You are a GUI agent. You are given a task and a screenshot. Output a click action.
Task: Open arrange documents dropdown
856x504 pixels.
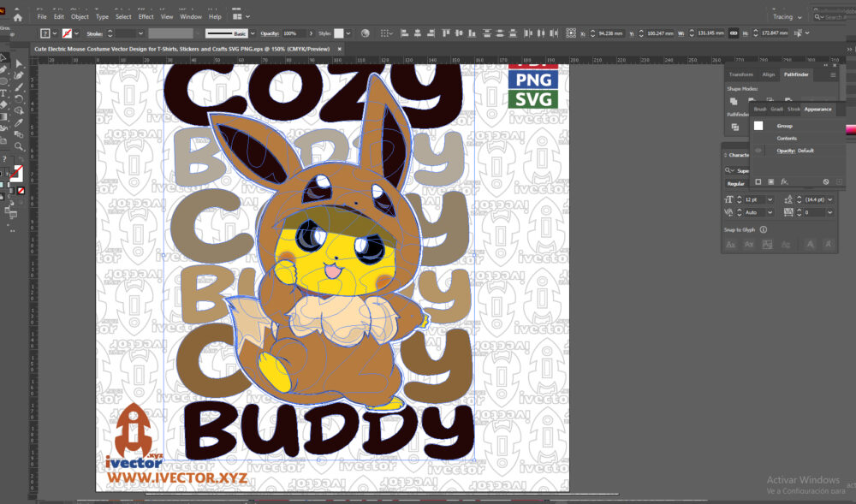241,17
